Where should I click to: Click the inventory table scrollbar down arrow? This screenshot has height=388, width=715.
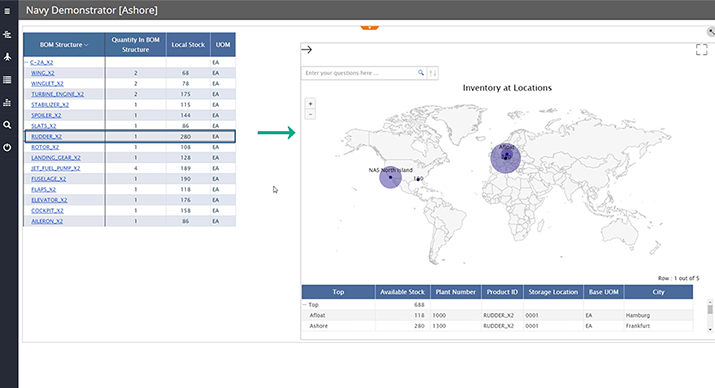tap(710, 329)
